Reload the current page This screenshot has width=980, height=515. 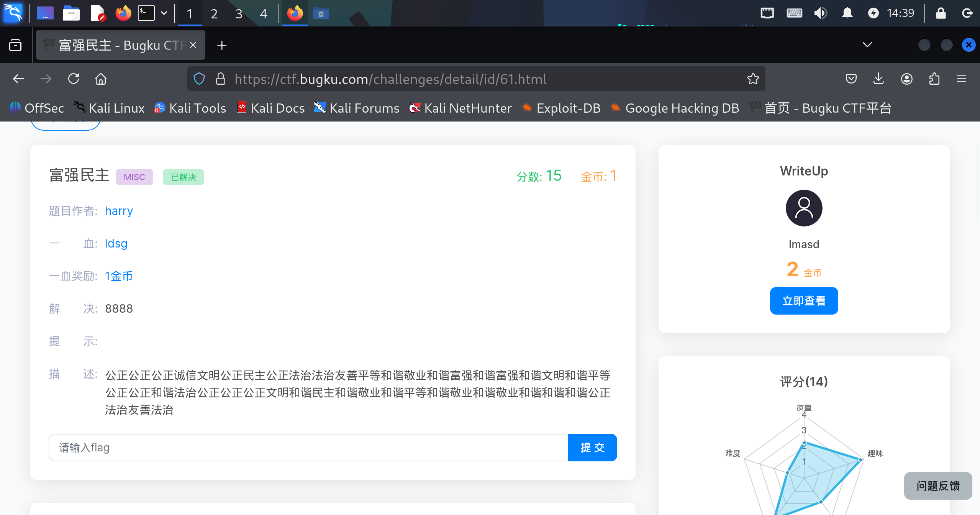74,79
